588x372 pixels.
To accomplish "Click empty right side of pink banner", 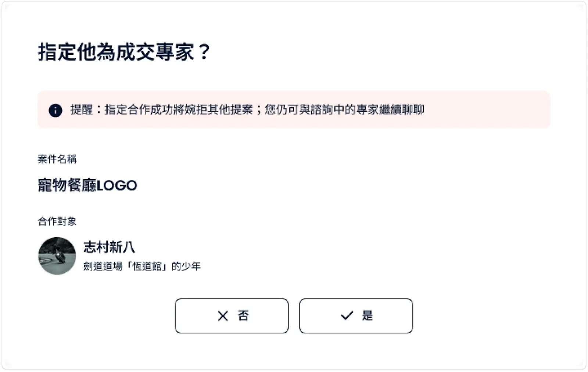I will pos(489,110).
